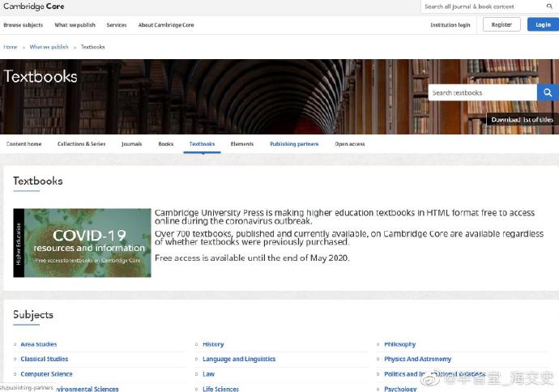The image size is (559, 392).
Task: Open Area Studies subject link
Action: 39,344
